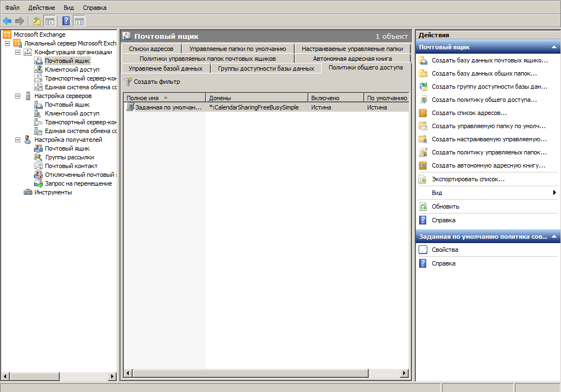Click the blue Help toolbar icon
Screen dimensions: 561x392
66,21
